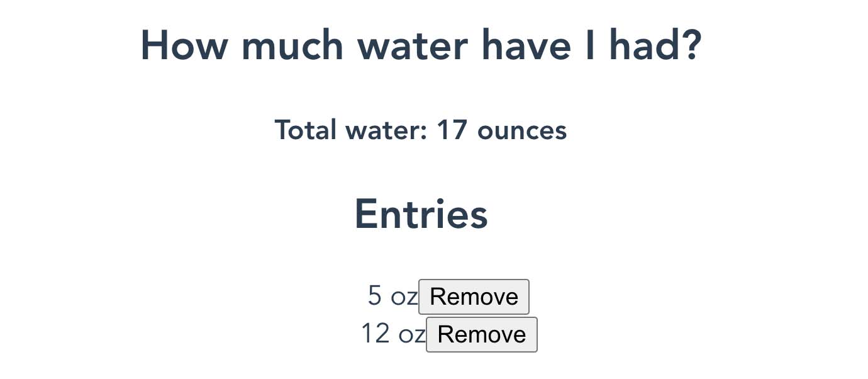Click the Remove button for the 5 oz entry
The image size is (868, 379).
tap(474, 297)
